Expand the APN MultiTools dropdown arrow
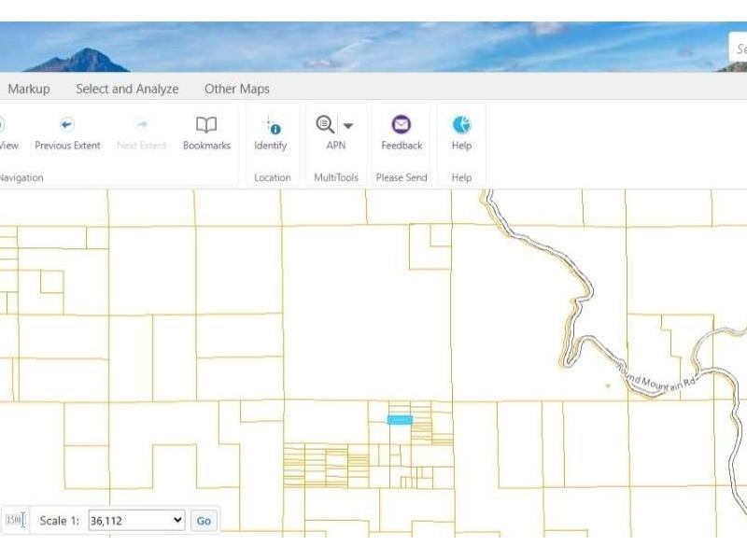 pos(348,126)
